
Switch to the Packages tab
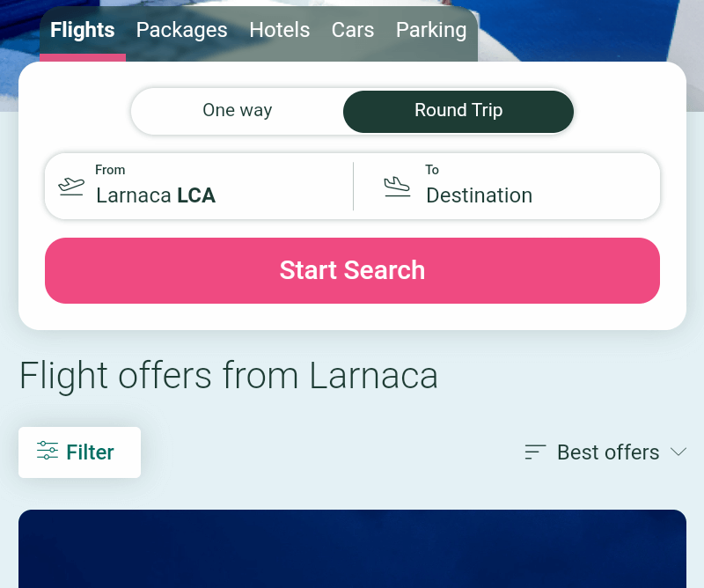182,31
